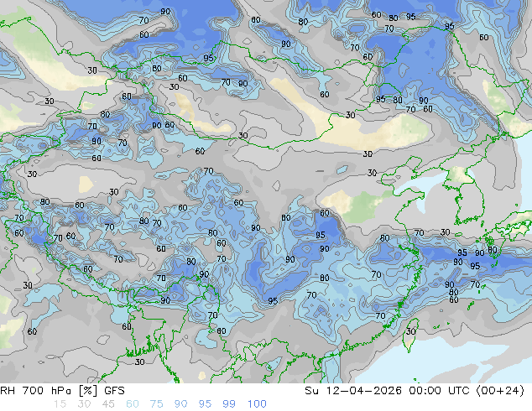Click the "RH 700 hPa [%] GFS" title
Image resolution: width=532 pixels, height=411 pixels.
point(62,391)
